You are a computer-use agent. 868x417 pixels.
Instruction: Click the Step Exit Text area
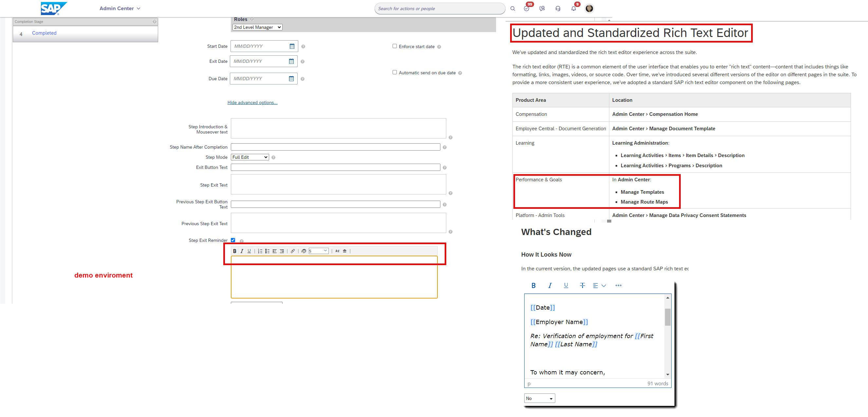[x=338, y=184]
